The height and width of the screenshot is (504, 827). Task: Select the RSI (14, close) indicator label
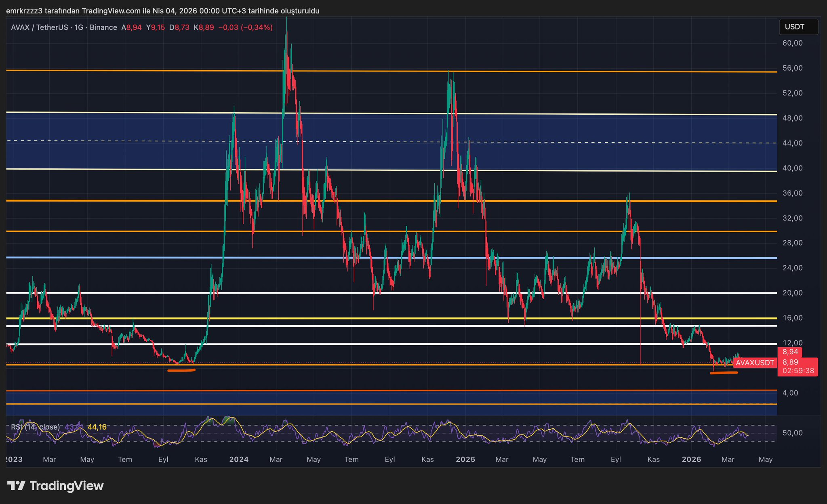[x=35, y=427]
